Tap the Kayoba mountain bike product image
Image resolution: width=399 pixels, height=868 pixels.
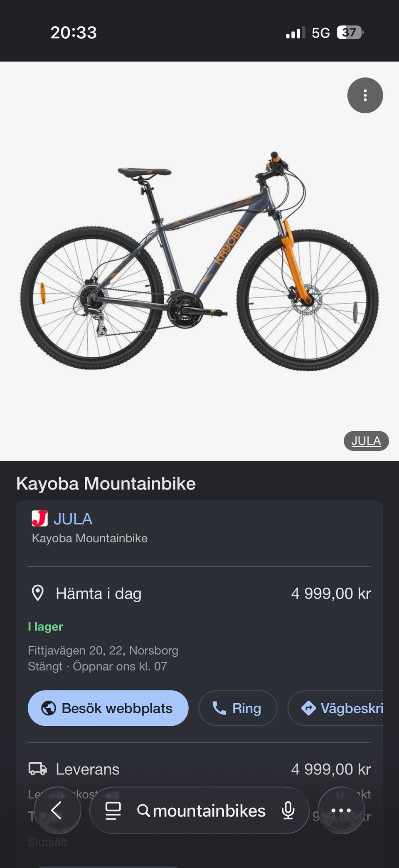click(199, 261)
